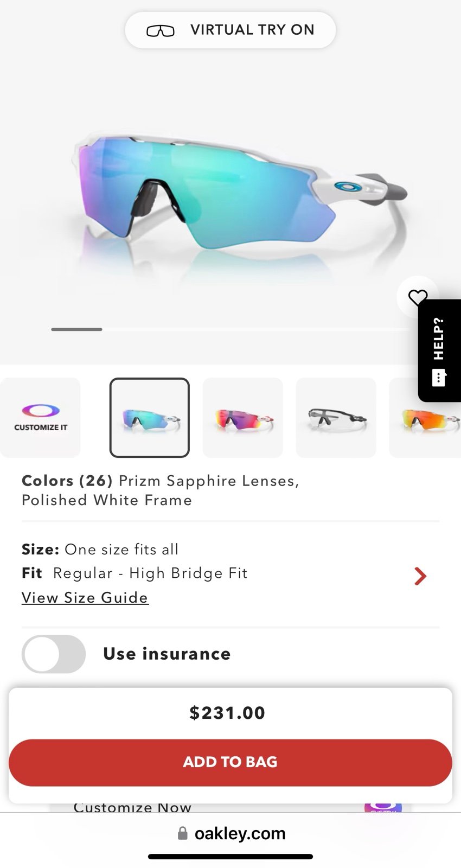Choose the orange Prizm Ruby lens thumbnail
461x868 pixels.
point(425,418)
